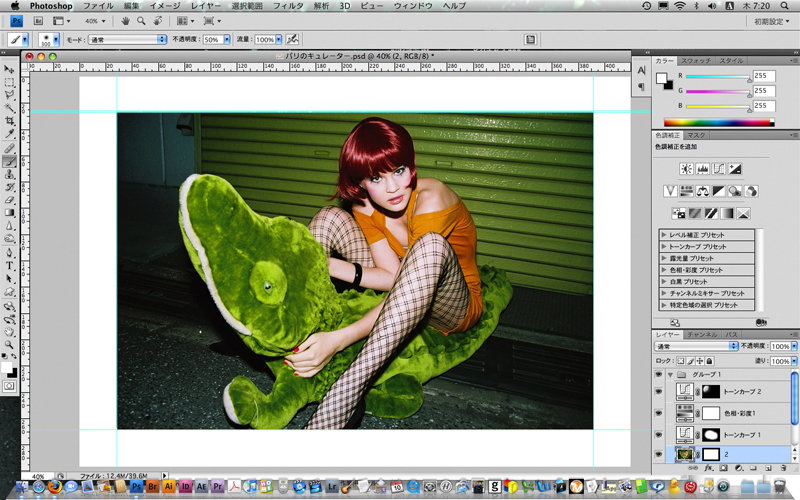Select the Healing Brush tool

pos(9,148)
